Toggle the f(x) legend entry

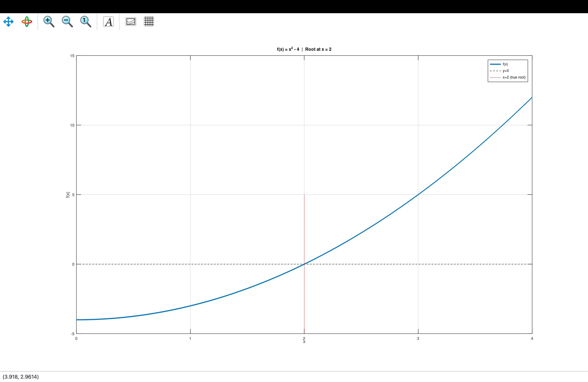(505, 64)
